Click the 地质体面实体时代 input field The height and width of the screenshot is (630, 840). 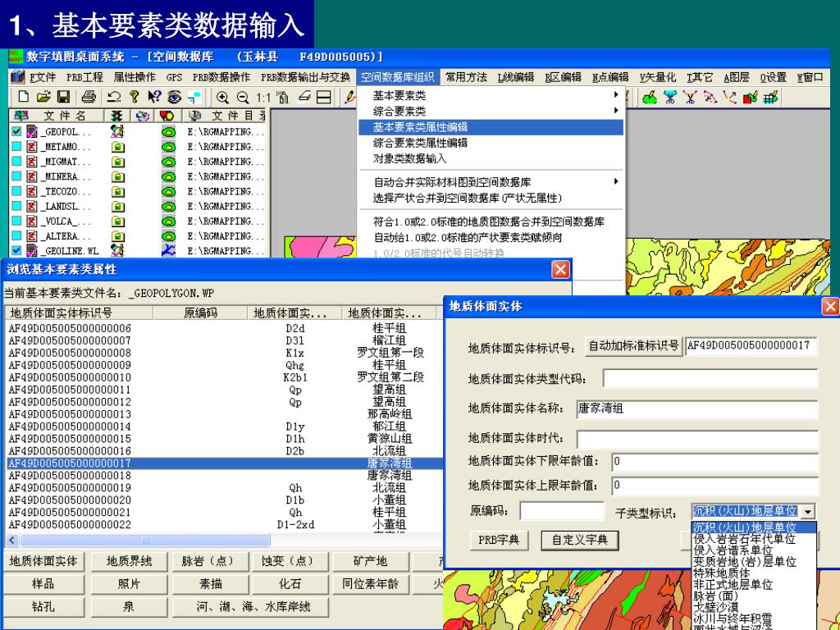point(697,439)
